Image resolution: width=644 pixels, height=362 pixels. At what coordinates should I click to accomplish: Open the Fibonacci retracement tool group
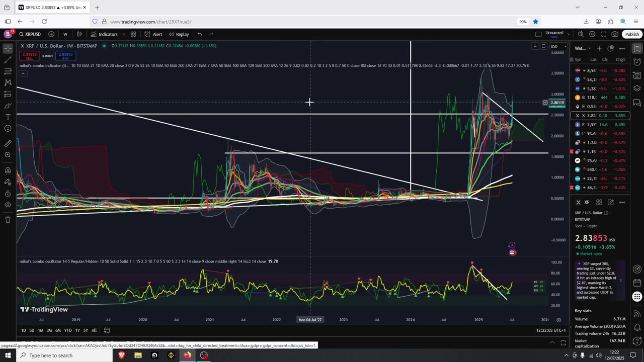8,71
